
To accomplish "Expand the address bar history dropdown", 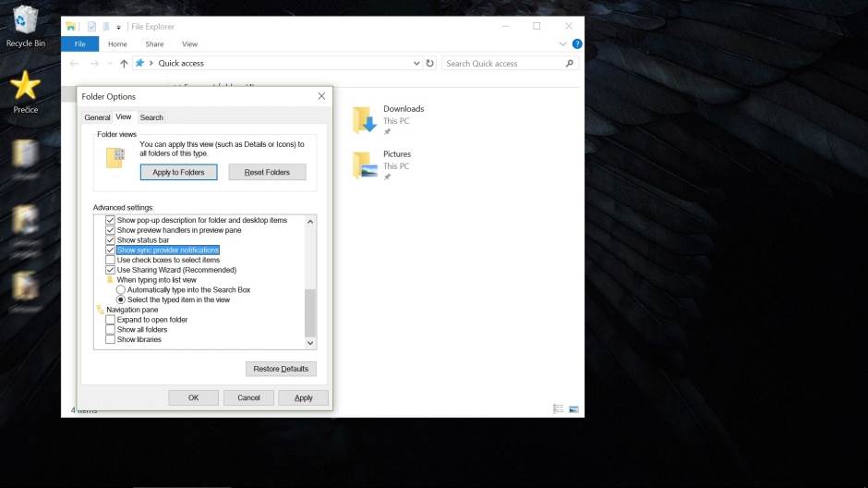I will point(416,64).
